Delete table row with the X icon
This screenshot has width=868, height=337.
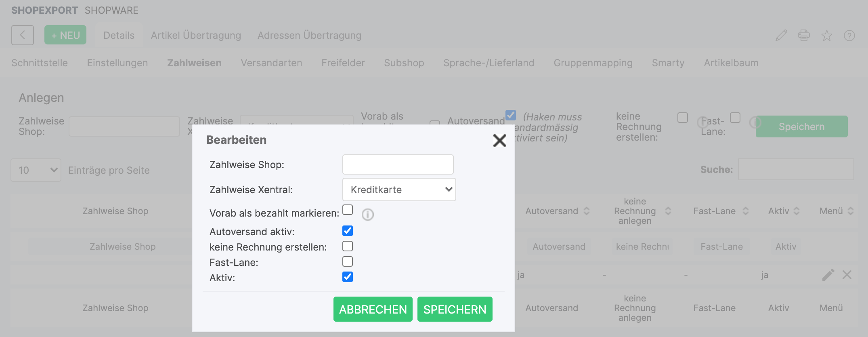pyautogui.click(x=847, y=275)
